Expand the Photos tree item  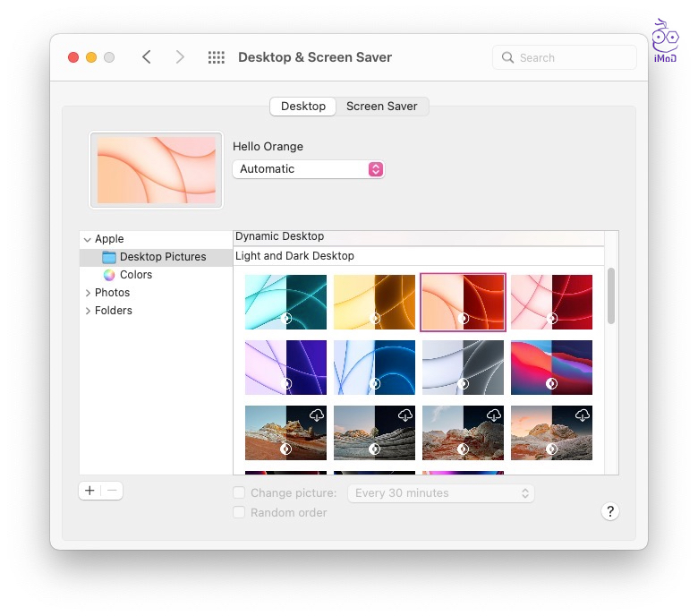point(88,293)
